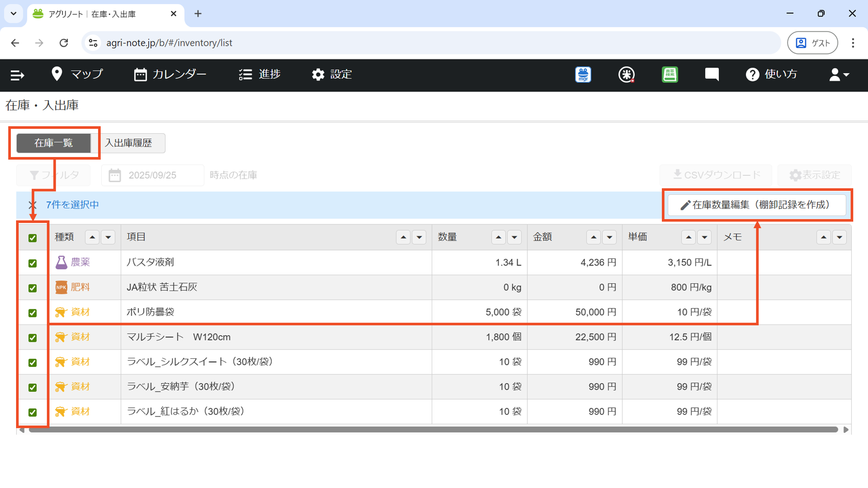Image resolution: width=868 pixels, height=488 pixels.
Task: Open the user account menu
Action: [838, 75]
